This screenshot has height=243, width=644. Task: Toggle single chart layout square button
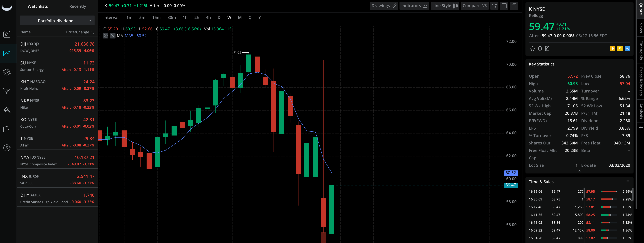point(504,6)
